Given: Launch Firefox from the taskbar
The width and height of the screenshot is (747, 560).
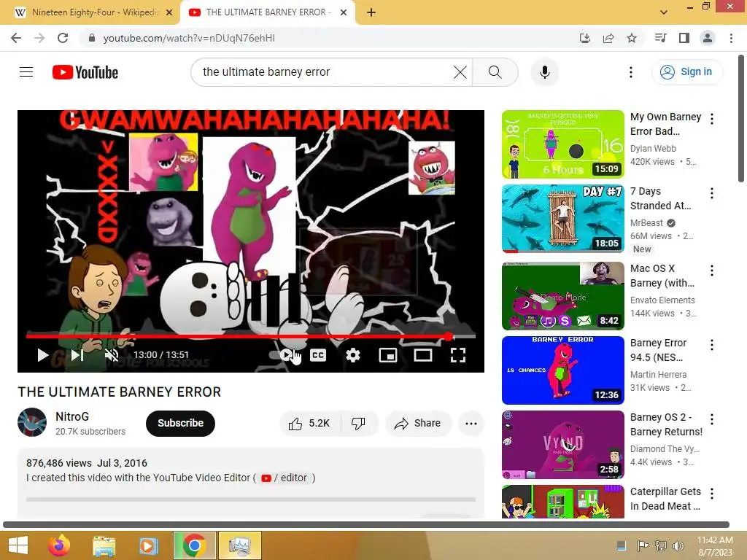Looking at the screenshot, I should [x=59, y=545].
